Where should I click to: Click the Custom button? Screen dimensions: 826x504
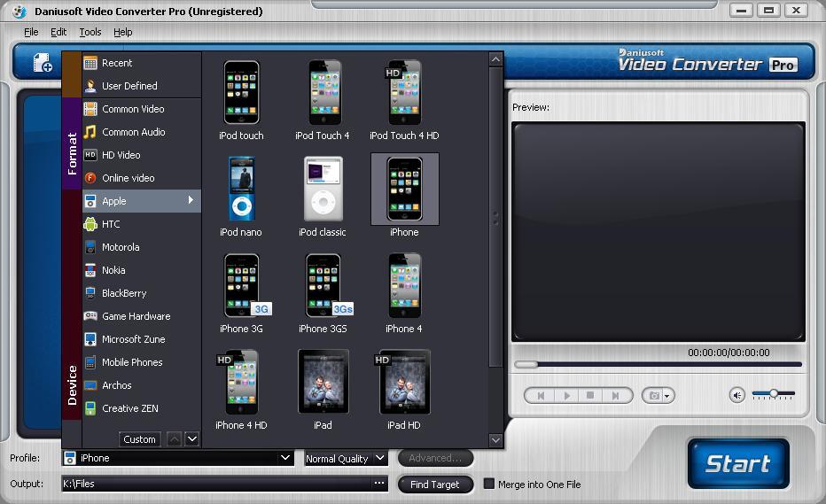[x=139, y=439]
